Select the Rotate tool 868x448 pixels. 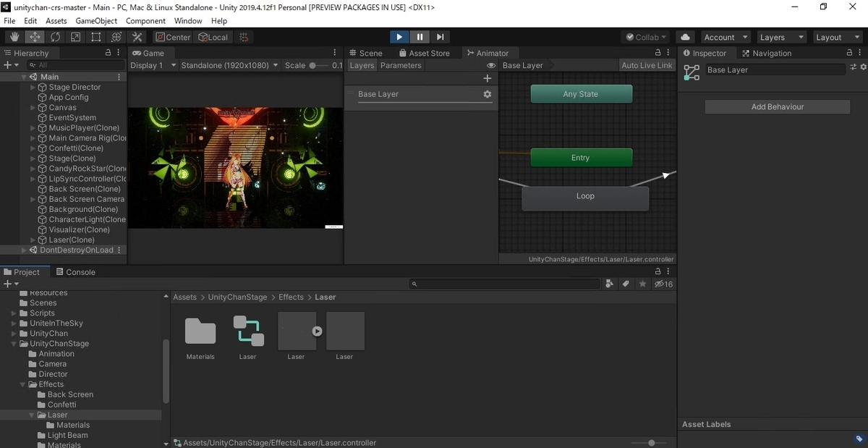(55, 37)
